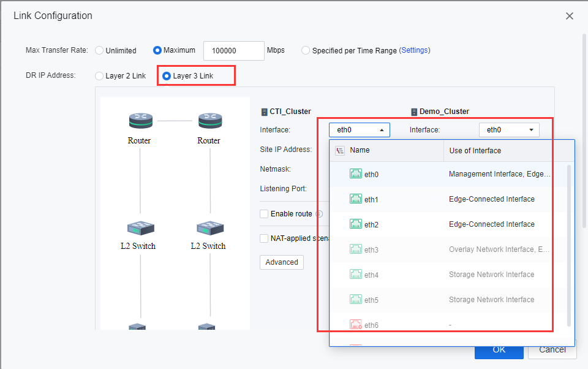
Task: Select the Unlimited transfer rate option
Action: [x=100, y=51]
